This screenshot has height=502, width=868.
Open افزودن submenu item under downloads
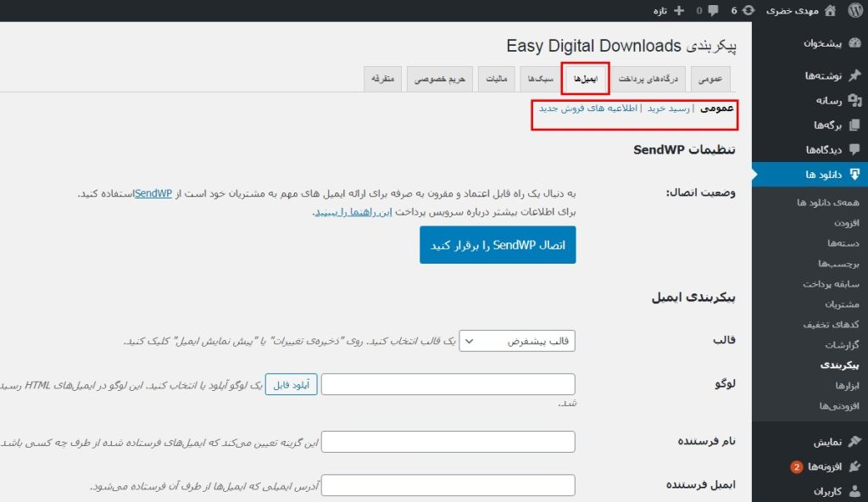847,223
